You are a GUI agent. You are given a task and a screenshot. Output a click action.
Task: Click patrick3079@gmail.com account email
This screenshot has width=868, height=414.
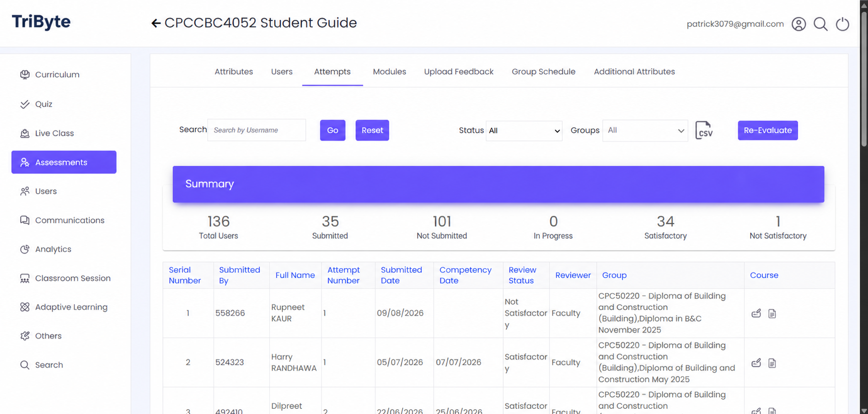pos(735,24)
